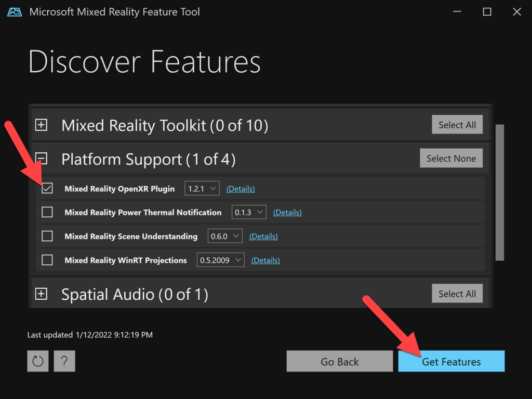Viewport: 532px width, 399px height.
Task: Click the Mixed Reality WinRT Projections label
Action: [x=126, y=260]
